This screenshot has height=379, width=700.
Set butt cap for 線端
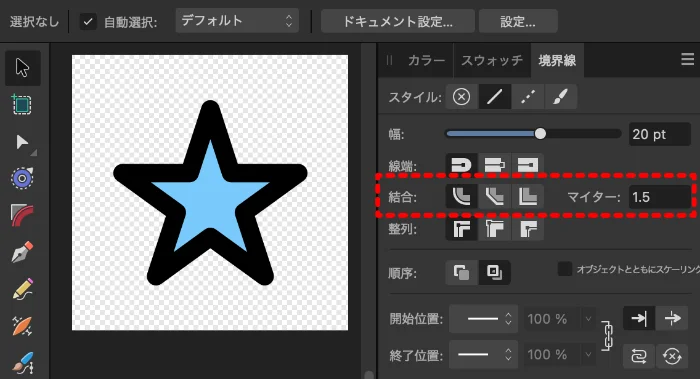point(494,165)
